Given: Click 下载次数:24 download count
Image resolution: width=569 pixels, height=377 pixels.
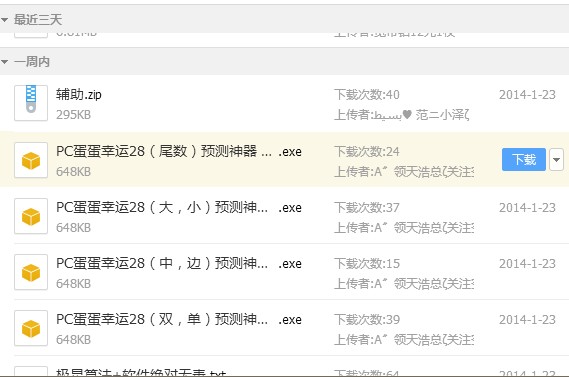Looking at the screenshot, I should (x=367, y=151).
